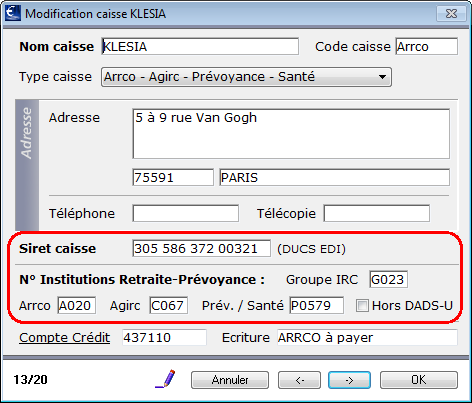
Task: Open the Compte Crédit link
Action: pyautogui.click(x=64, y=338)
